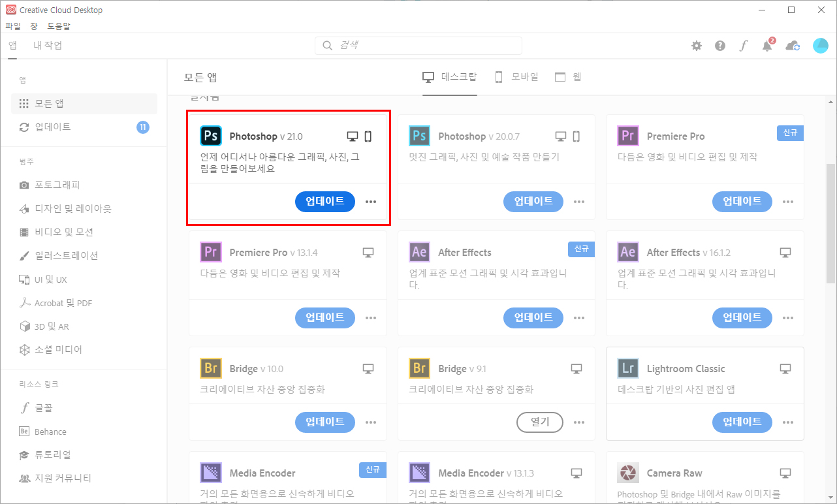Open more options for new After Effects
The image size is (837, 504).
click(x=579, y=318)
